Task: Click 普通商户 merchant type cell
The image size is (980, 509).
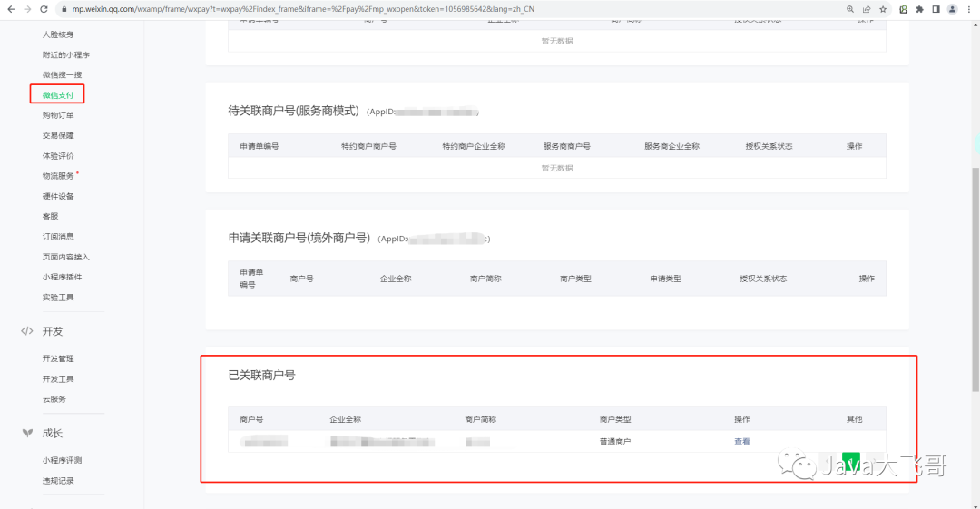Action: [615, 442]
